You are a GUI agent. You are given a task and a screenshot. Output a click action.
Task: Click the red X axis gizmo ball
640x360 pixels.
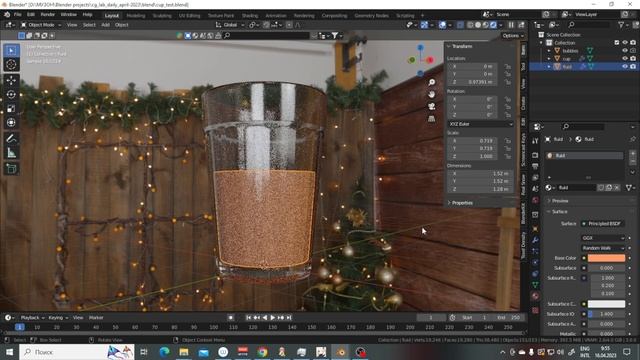point(430,60)
